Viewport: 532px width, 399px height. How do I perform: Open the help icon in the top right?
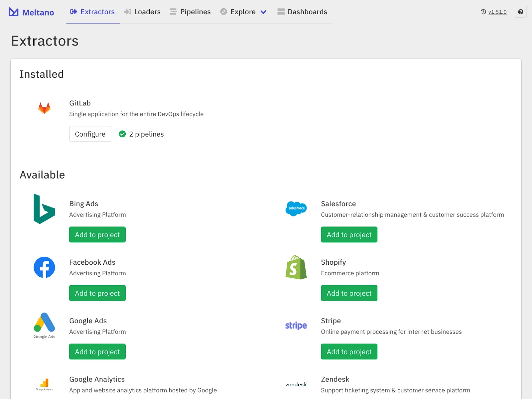[x=520, y=12]
